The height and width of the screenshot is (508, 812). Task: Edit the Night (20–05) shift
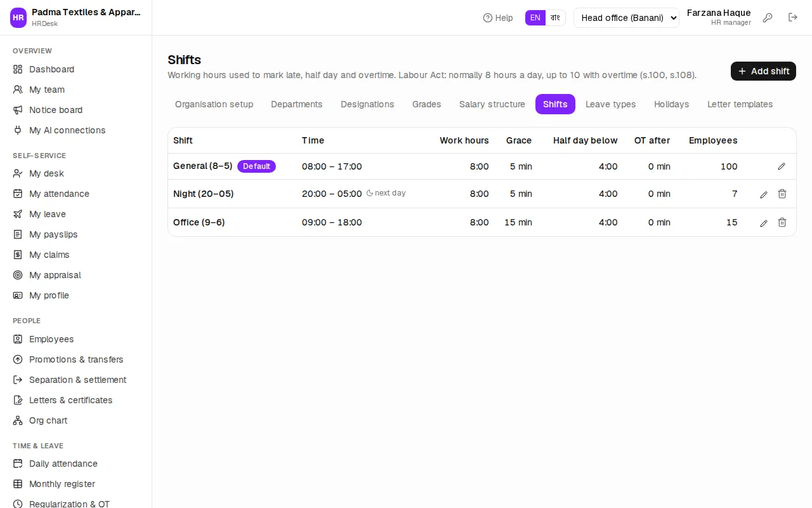pyautogui.click(x=764, y=194)
